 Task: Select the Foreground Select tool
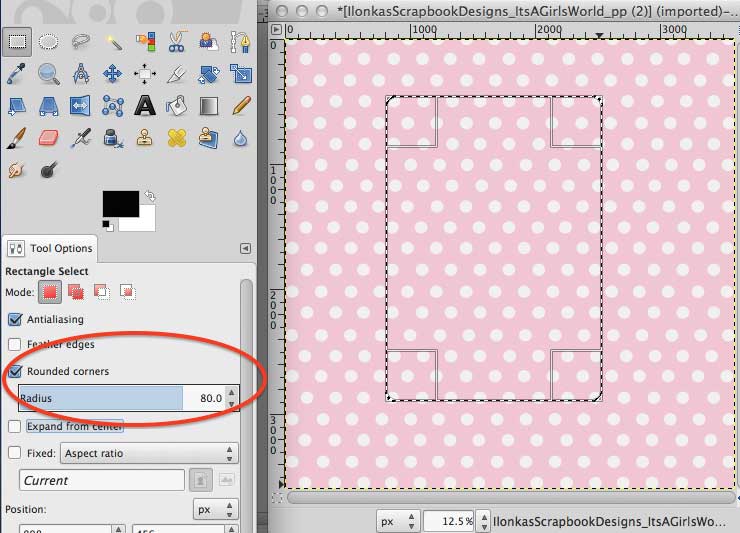209,42
